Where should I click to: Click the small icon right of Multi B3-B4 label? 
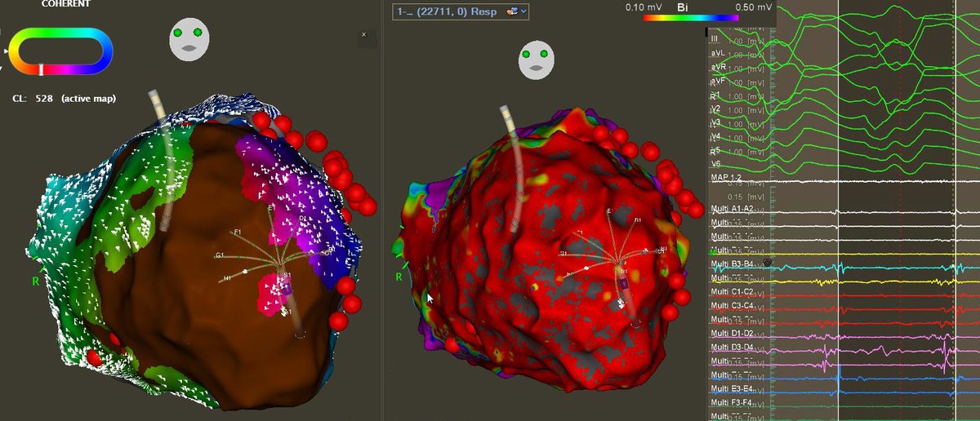click(768, 262)
